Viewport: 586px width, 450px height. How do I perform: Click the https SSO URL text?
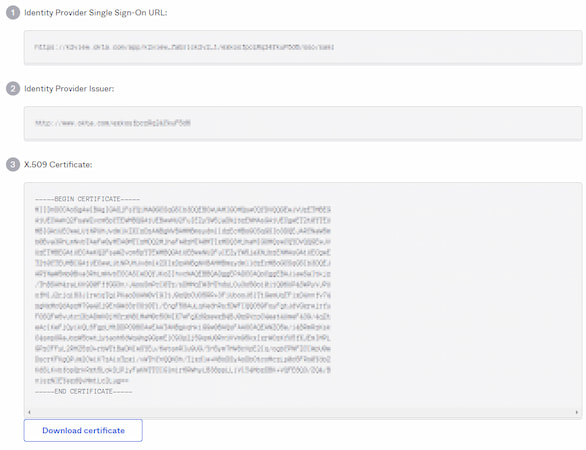click(184, 47)
